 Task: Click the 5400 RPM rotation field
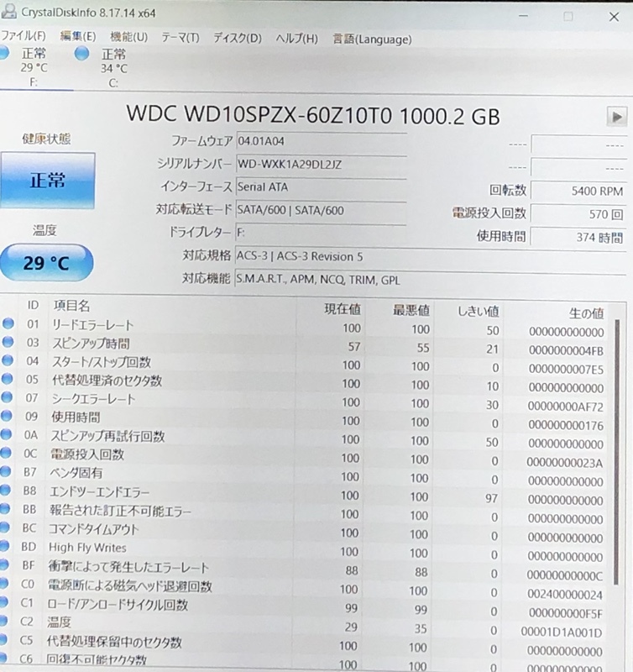tap(578, 192)
